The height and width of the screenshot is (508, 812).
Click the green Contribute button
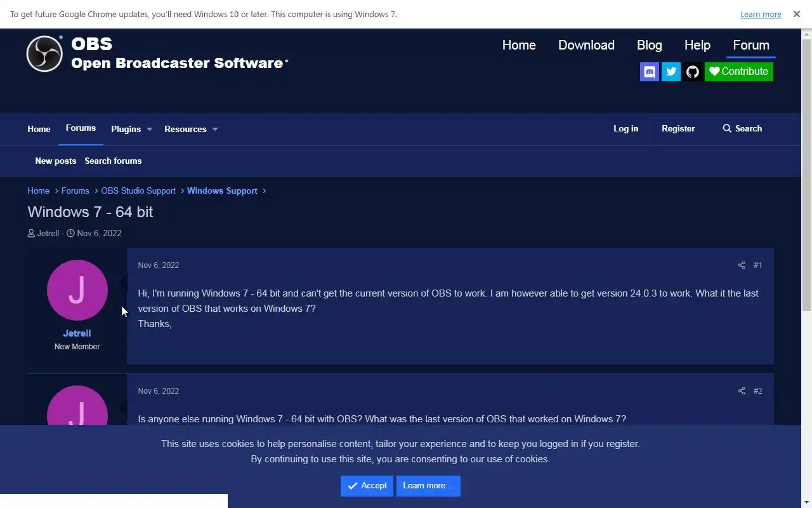(739, 72)
